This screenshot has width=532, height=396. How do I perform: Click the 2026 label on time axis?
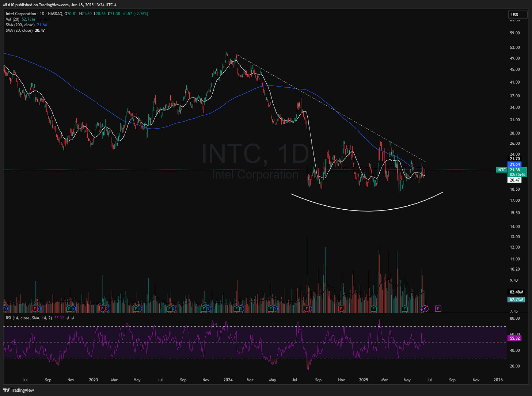(498, 380)
